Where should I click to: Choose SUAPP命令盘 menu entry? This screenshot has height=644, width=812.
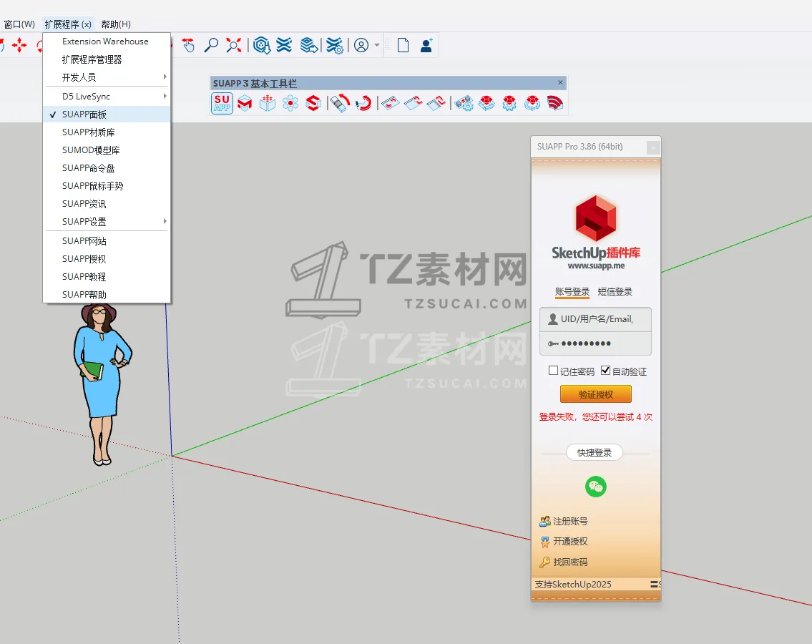(107, 168)
